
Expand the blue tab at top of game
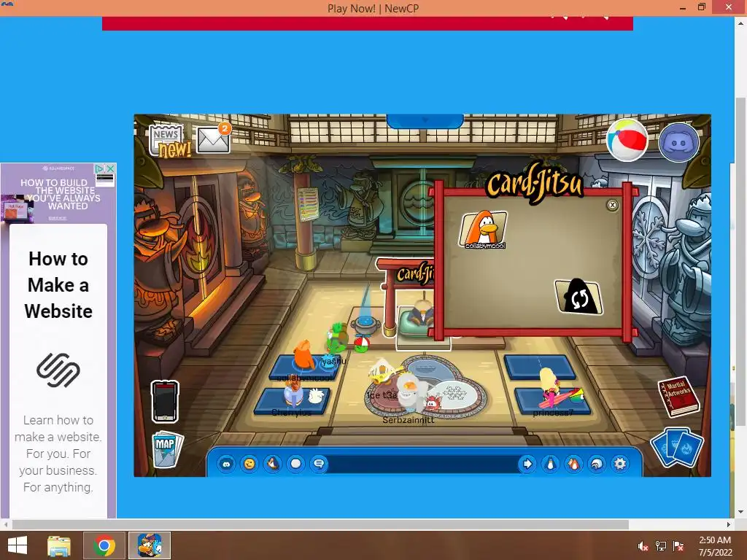coord(425,121)
